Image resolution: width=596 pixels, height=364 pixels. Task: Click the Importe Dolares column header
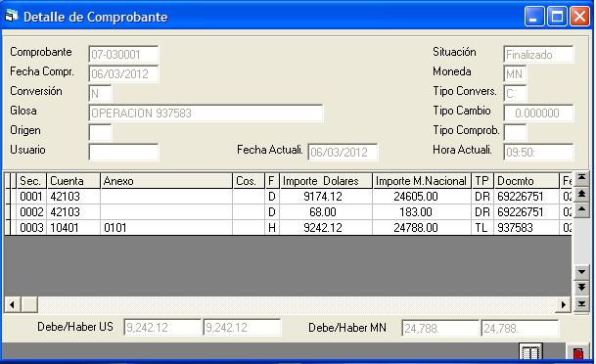pos(326,181)
